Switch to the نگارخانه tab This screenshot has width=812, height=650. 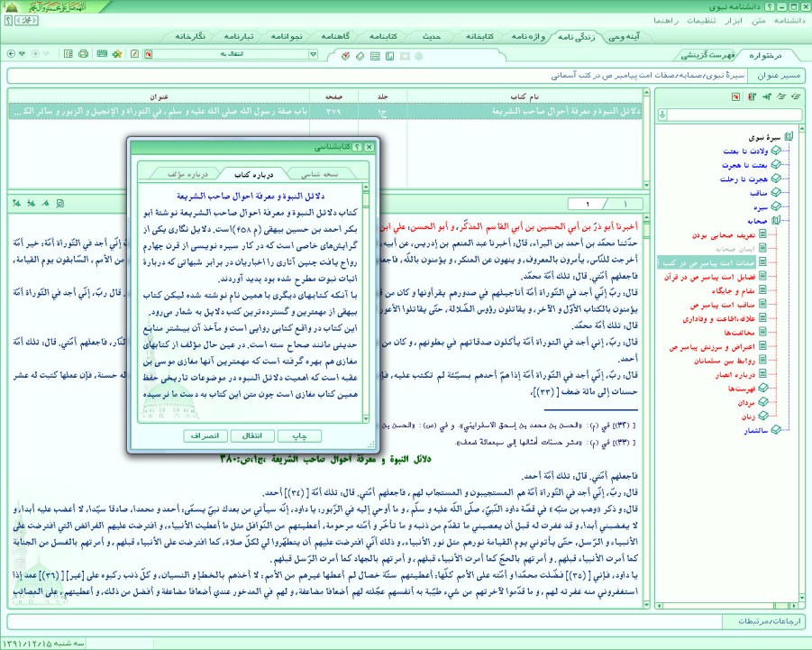point(190,37)
